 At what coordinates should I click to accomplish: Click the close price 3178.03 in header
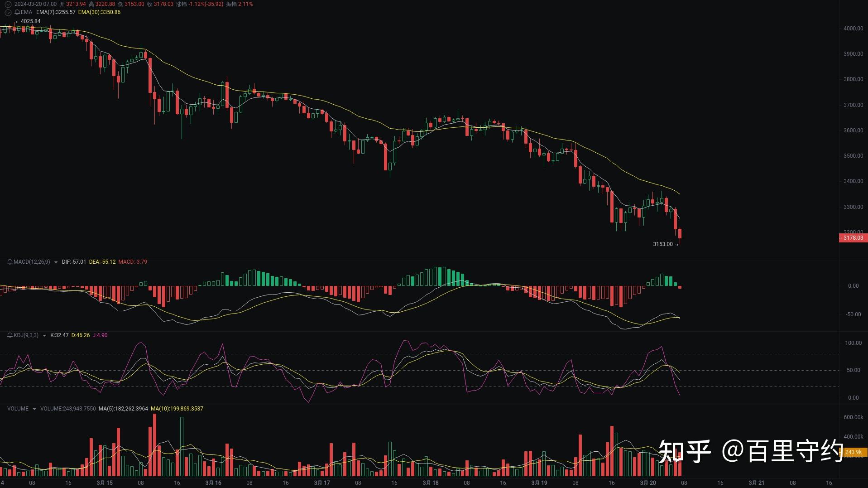(163, 4)
